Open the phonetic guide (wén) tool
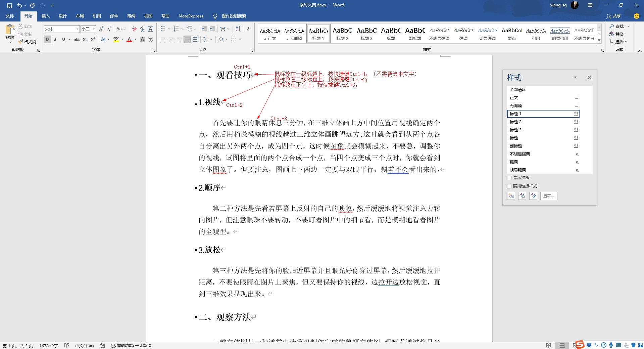Image resolution: width=644 pixels, height=349 pixels. pos(142,29)
